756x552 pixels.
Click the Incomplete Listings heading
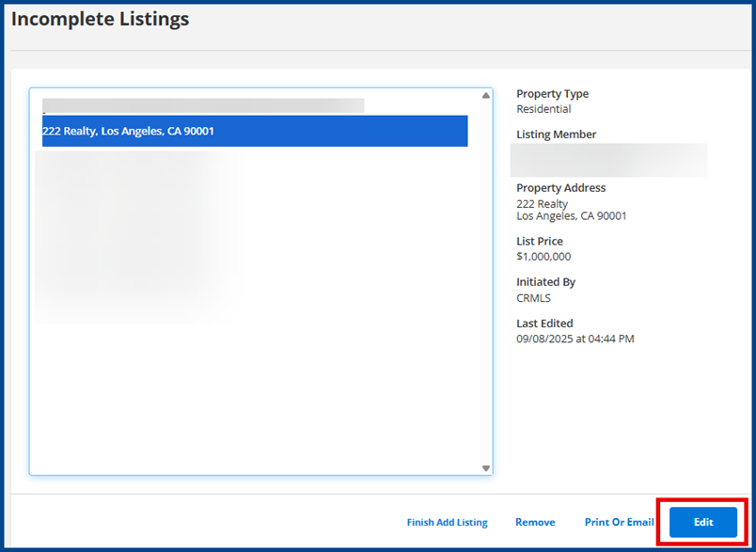tap(100, 19)
